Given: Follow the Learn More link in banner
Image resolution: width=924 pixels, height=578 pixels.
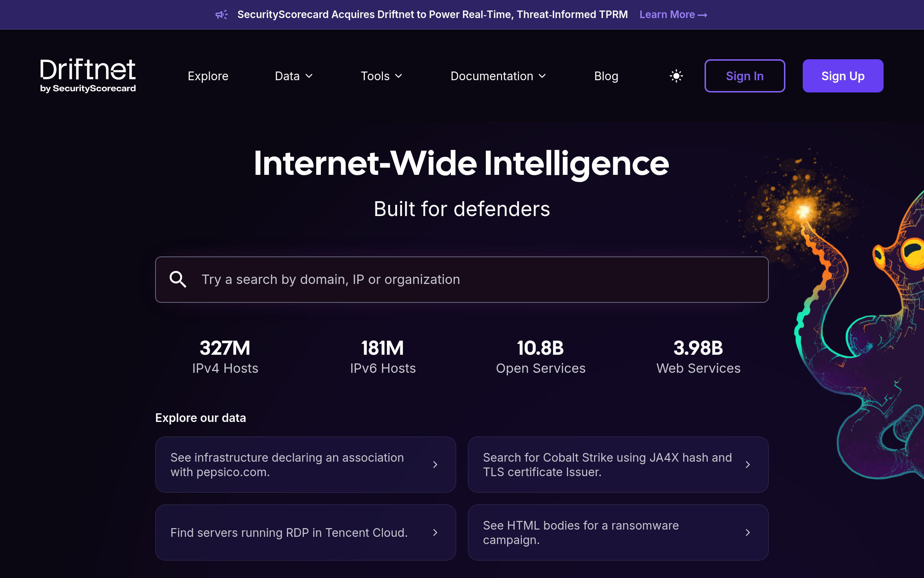Looking at the screenshot, I should (x=673, y=14).
